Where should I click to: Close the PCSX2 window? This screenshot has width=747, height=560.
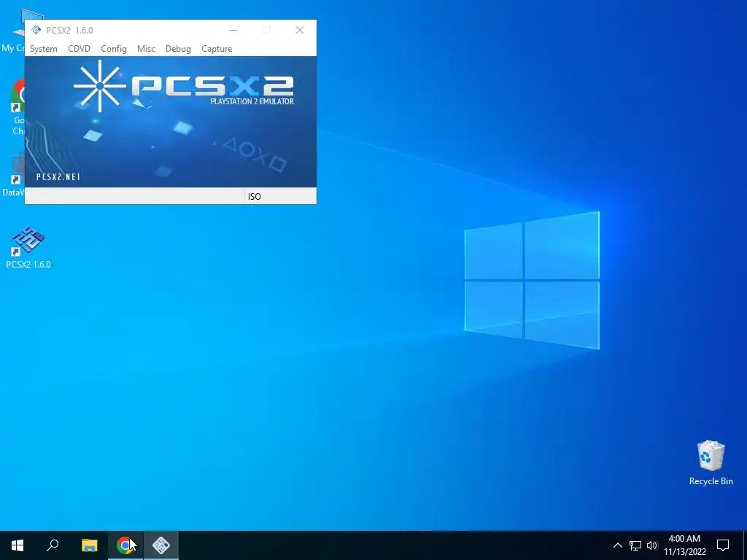click(300, 30)
